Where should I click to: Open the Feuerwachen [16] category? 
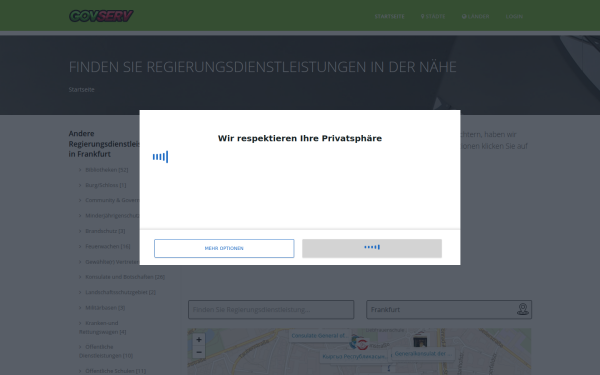[108, 246]
